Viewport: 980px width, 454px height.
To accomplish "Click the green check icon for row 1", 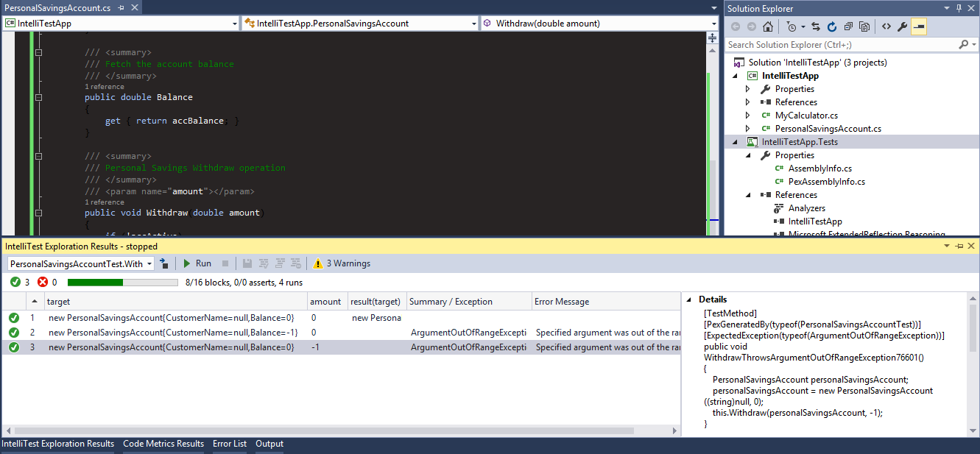I will (14, 318).
